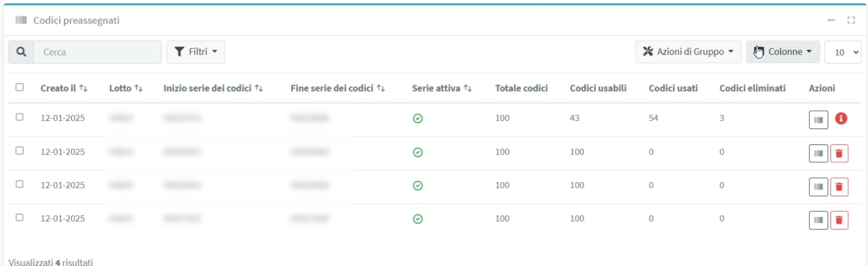This screenshot has width=868, height=266.
Task: Select the first row checkbox
Action: click(x=20, y=117)
